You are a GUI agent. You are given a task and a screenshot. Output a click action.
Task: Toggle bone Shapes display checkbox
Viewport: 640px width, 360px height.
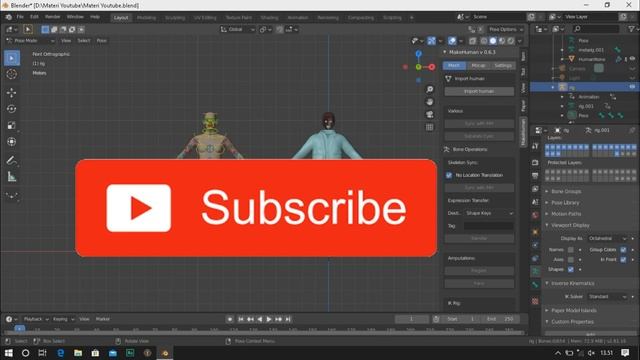pos(571,269)
